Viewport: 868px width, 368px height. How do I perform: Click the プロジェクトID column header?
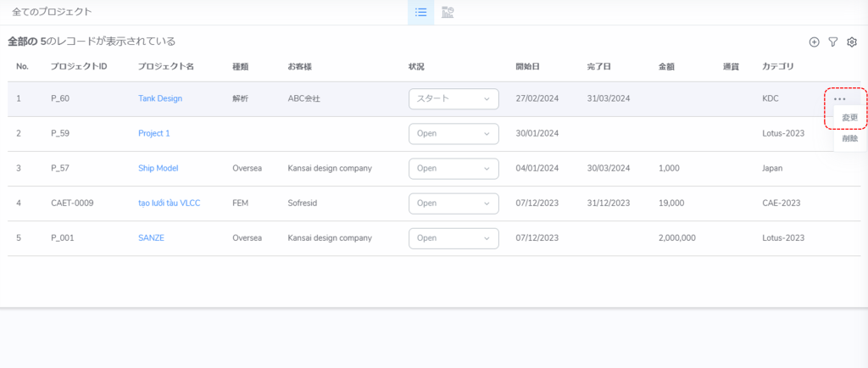tap(79, 66)
